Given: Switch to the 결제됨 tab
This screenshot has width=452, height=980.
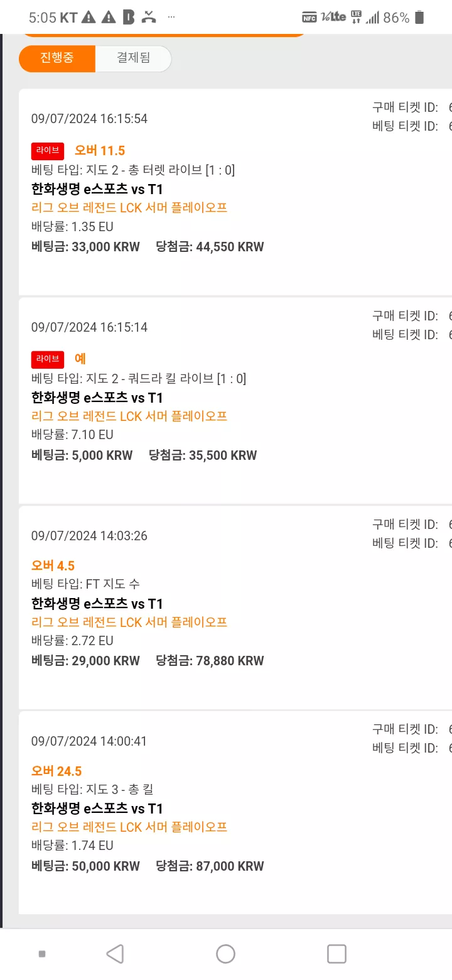Looking at the screenshot, I should 133,59.
